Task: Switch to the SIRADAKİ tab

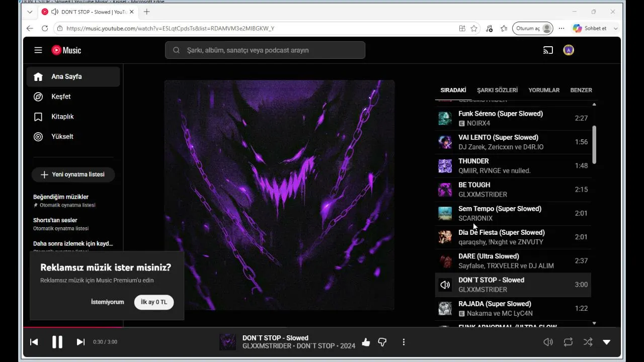Action: tap(453, 90)
